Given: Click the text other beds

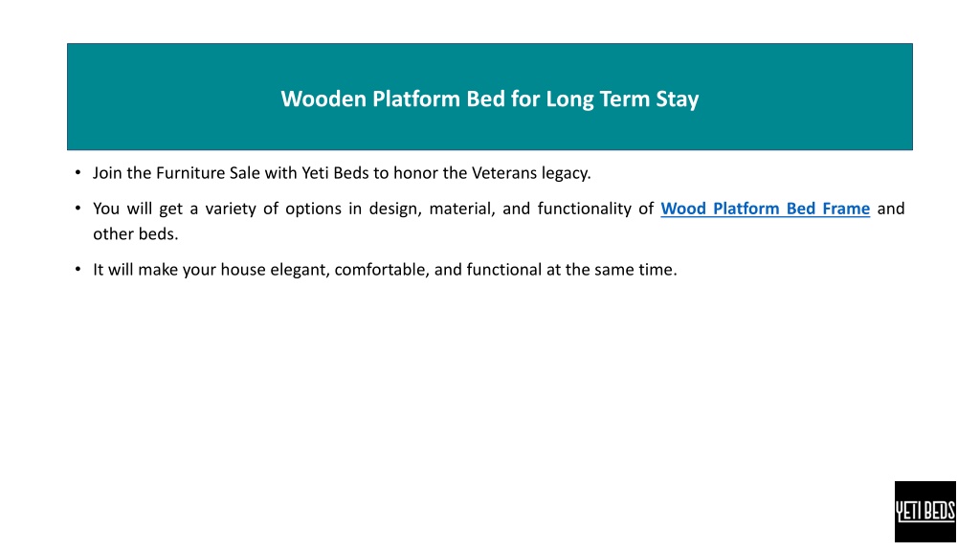Looking at the screenshot, I should pyautogui.click(x=136, y=234).
